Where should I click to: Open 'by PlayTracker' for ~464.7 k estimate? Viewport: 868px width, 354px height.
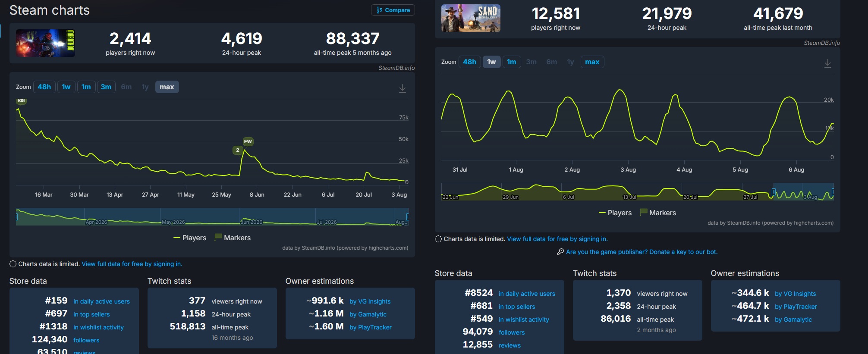point(796,307)
